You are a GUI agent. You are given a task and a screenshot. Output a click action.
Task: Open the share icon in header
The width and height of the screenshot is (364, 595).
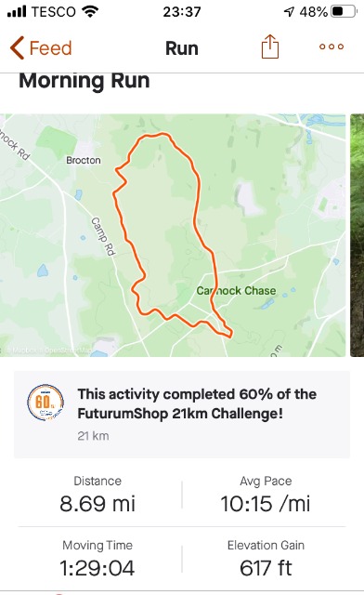tap(270, 46)
